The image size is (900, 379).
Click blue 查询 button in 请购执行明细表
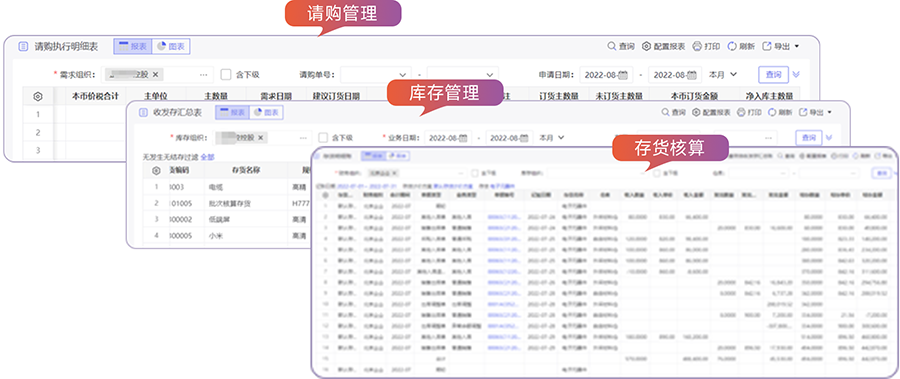coord(773,75)
